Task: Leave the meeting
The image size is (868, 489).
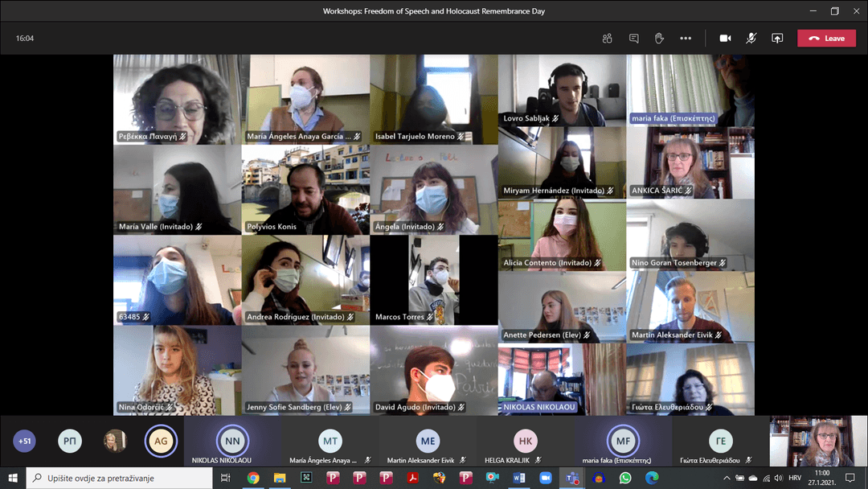Action: pyautogui.click(x=826, y=39)
